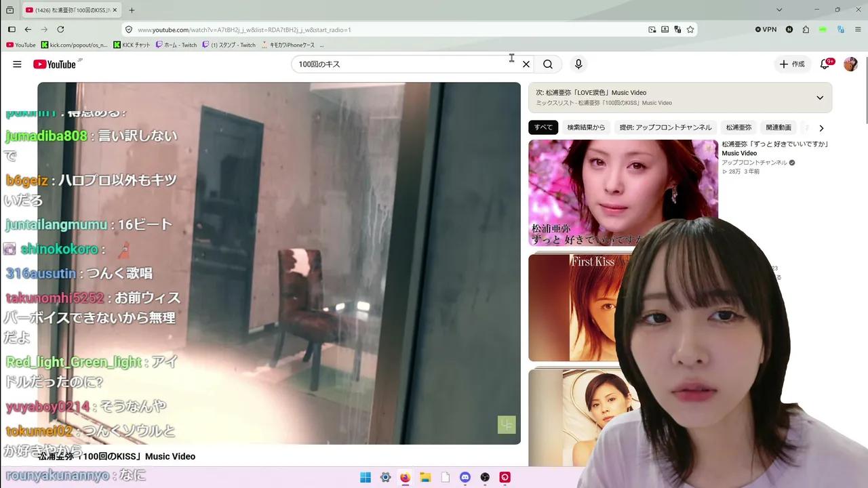Select the すべて filter chip

tap(543, 127)
